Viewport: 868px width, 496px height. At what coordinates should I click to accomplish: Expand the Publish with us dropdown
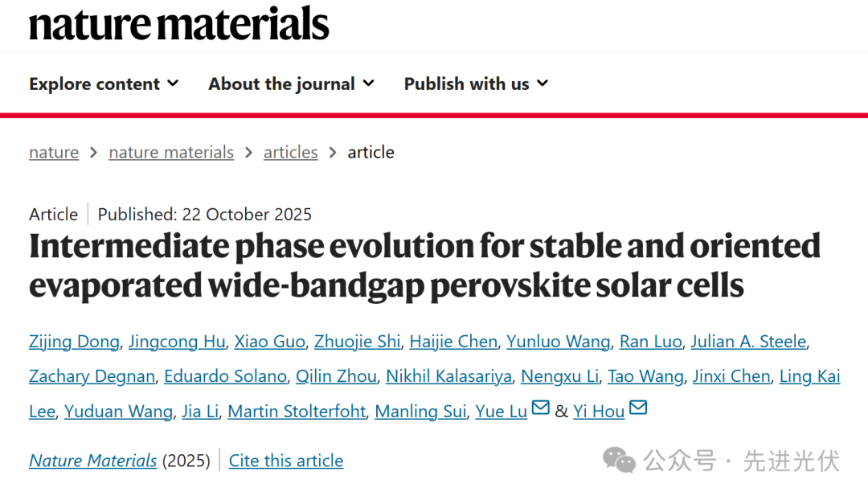click(x=476, y=84)
